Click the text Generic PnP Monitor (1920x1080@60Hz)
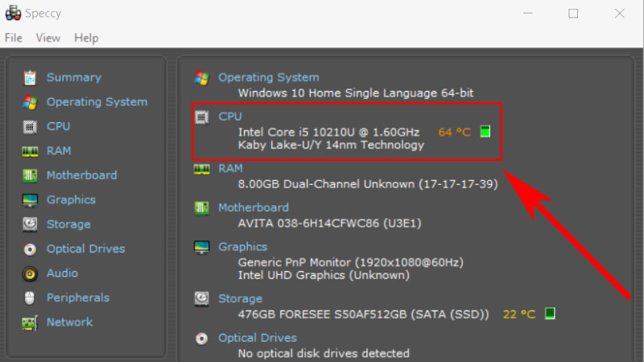The image size is (644, 362). [x=351, y=262]
